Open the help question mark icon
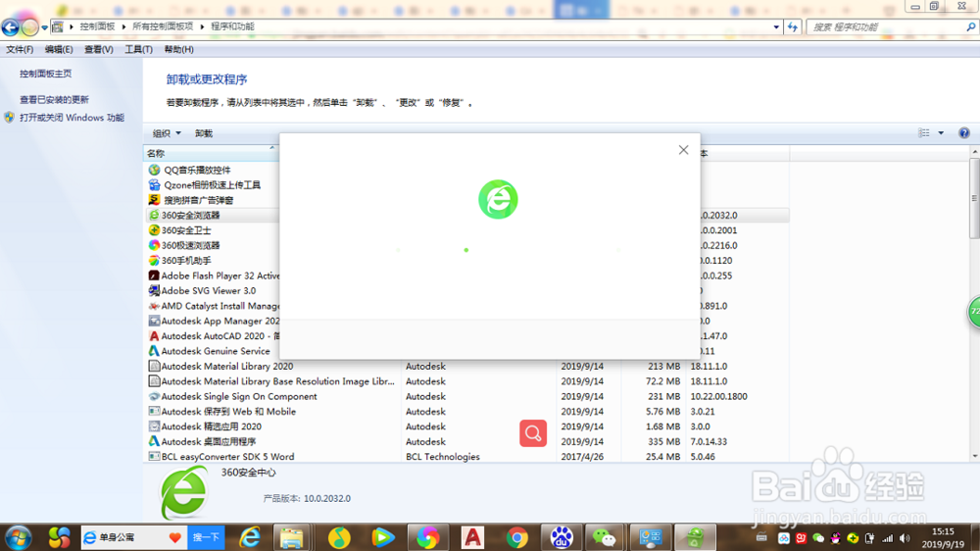Viewport: 980px width, 551px height. pos(964,133)
